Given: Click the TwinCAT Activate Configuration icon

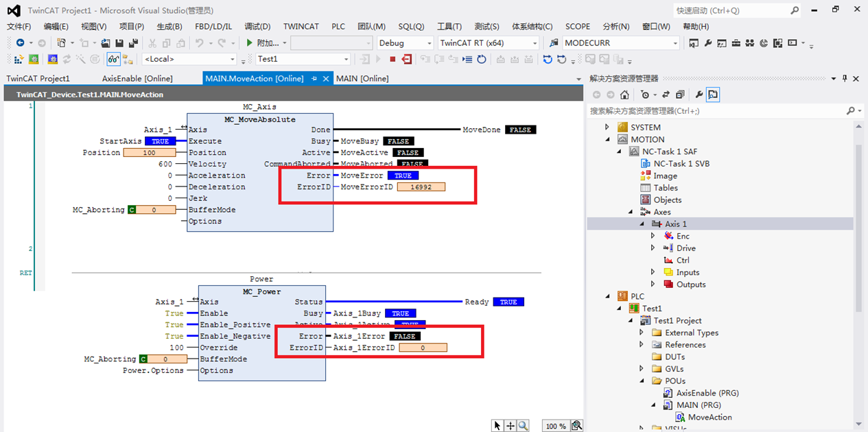Looking at the screenshot, I should [20, 59].
